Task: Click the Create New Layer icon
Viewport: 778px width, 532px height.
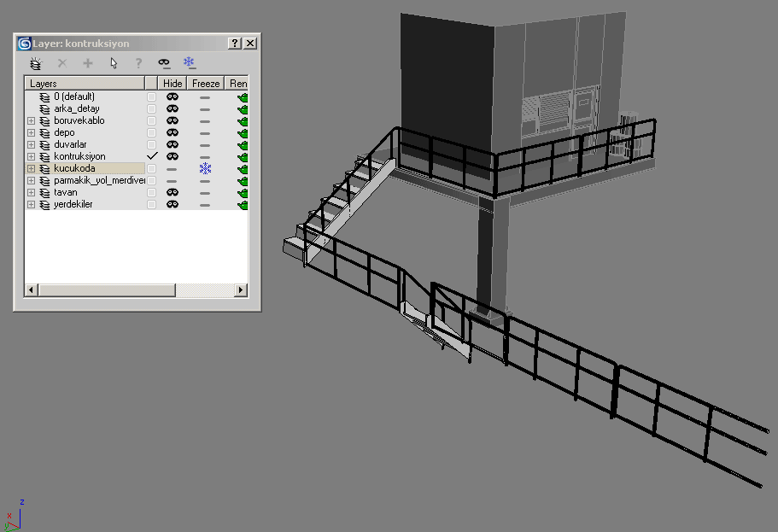Action: (36, 63)
